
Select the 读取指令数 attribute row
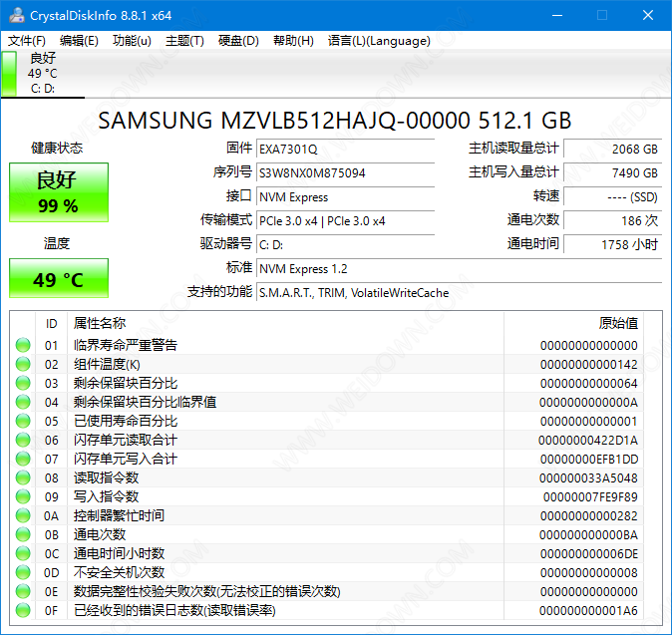(327, 477)
